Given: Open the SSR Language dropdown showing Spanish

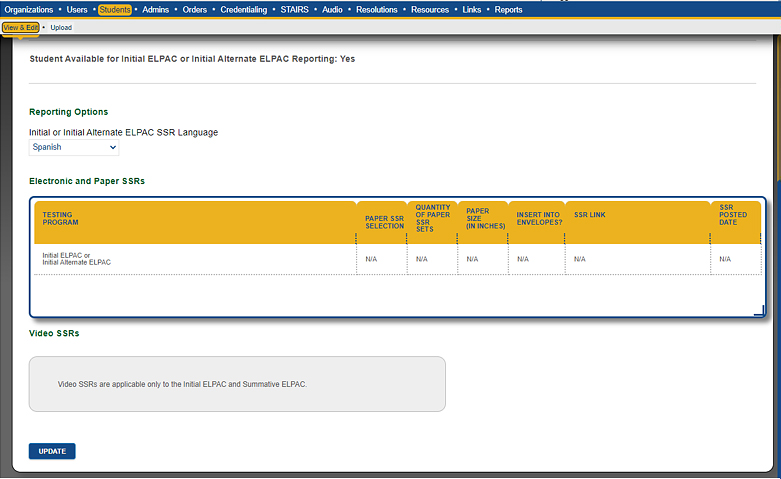Looking at the screenshot, I should (x=74, y=147).
